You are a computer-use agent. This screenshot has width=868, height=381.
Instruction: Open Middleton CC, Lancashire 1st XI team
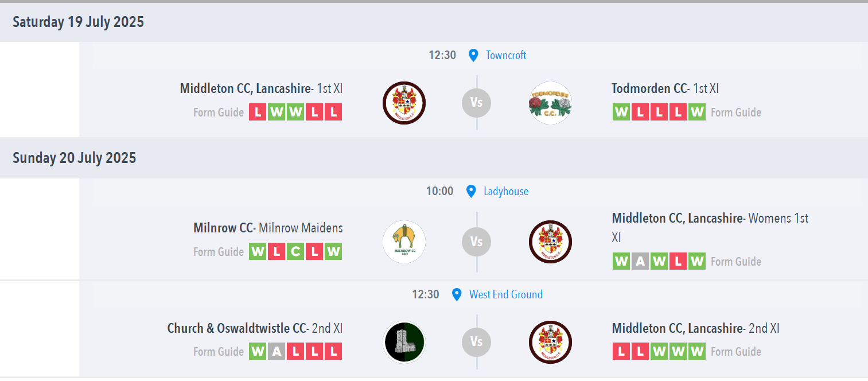[x=262, y=88]
